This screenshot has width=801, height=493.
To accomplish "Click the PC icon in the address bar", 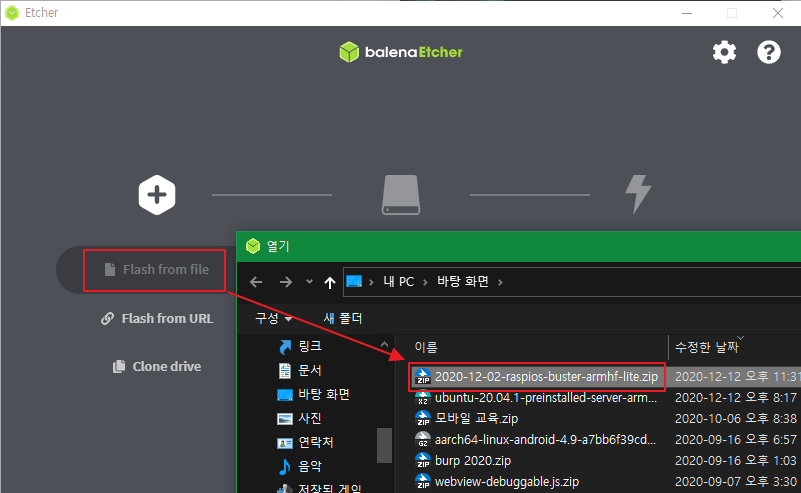I will coord(354,281).
